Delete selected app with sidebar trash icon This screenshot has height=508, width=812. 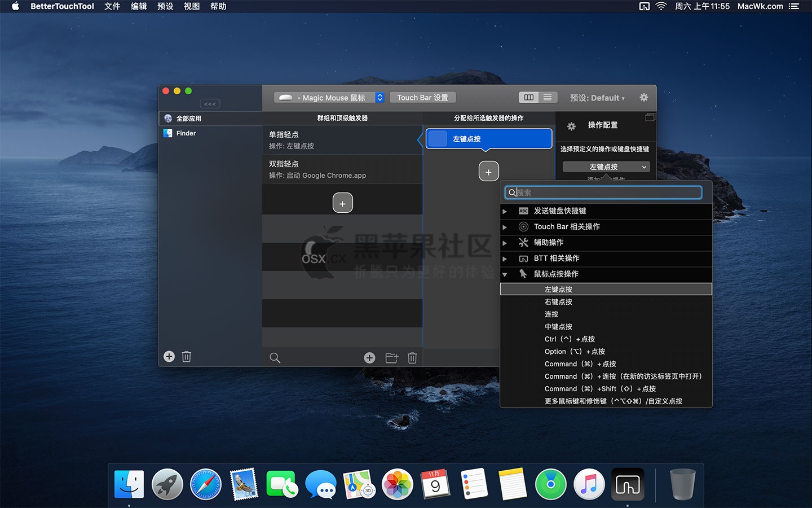(187, 357)
